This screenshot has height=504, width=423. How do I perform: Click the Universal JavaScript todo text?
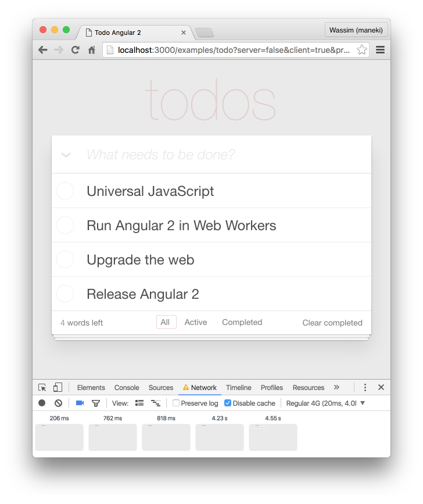pyautogui.click(x=150, y=191)
